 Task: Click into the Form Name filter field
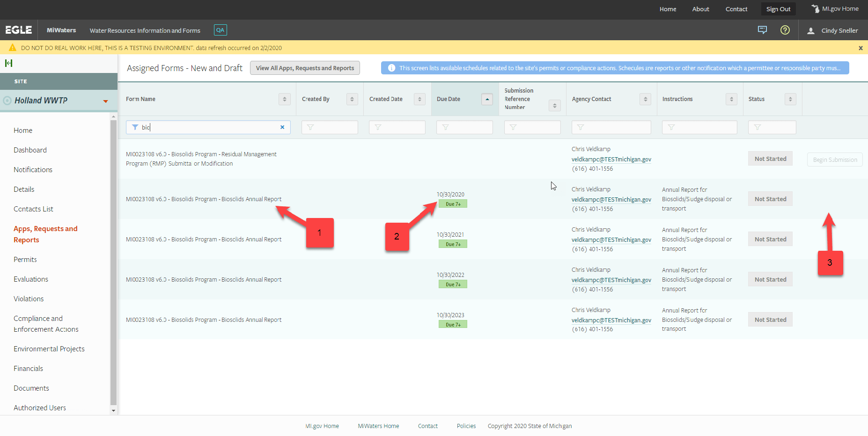(x=208, y=127)
